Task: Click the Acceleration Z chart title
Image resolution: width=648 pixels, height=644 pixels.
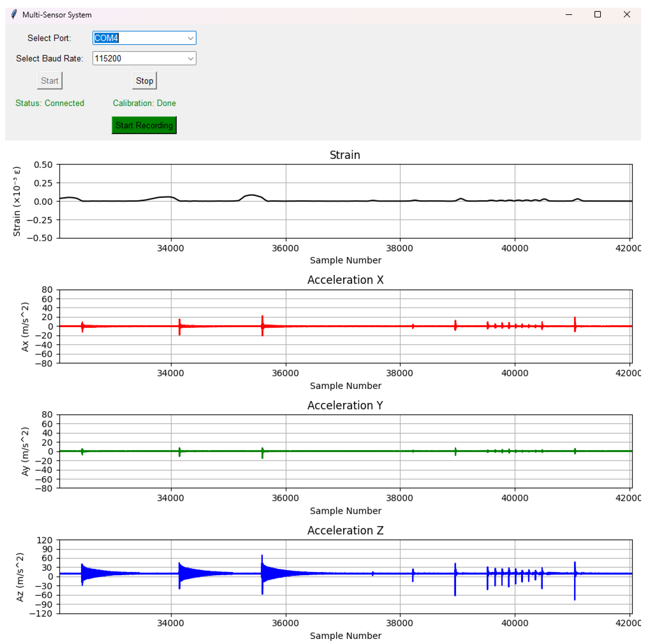Action: tap(345, 530)
